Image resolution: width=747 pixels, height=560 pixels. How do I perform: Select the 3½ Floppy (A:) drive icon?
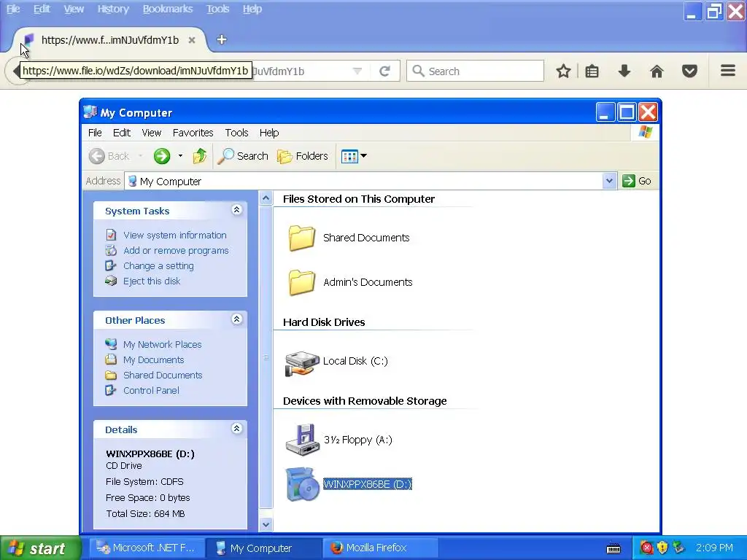[302, 440]
